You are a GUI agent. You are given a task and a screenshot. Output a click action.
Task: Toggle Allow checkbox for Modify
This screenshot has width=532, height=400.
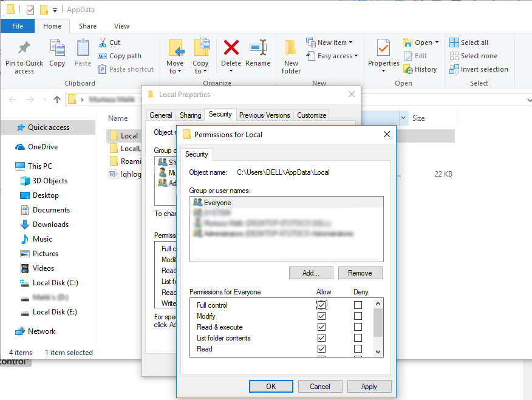coord(322,316)
